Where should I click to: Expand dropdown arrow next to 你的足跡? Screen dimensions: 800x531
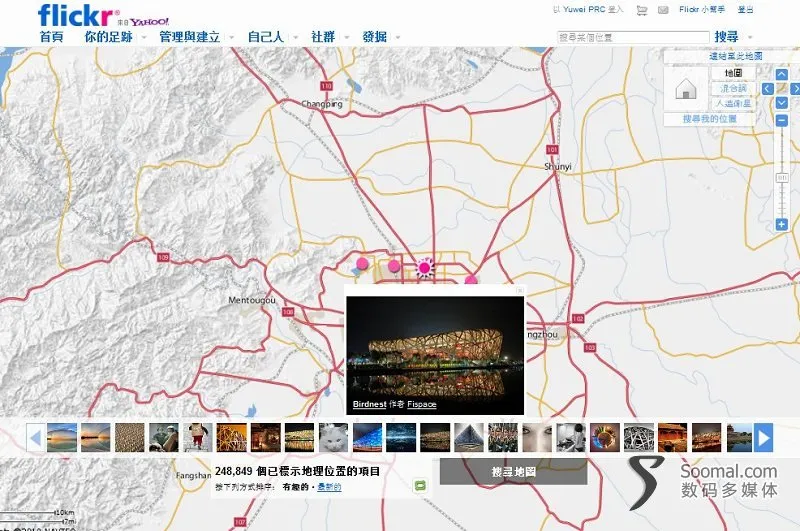(x=144, y=37)
